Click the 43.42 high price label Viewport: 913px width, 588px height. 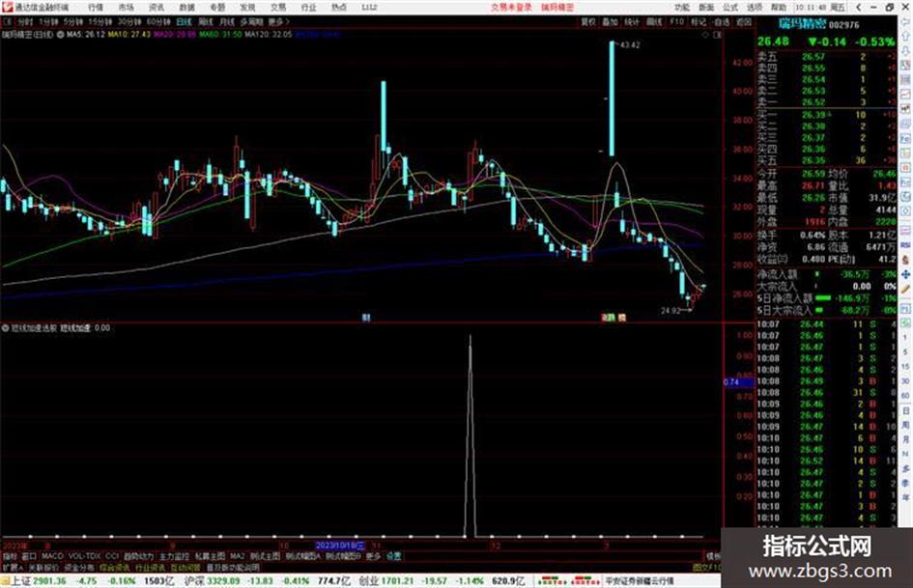pyautogui.click(x=630, y=44)
